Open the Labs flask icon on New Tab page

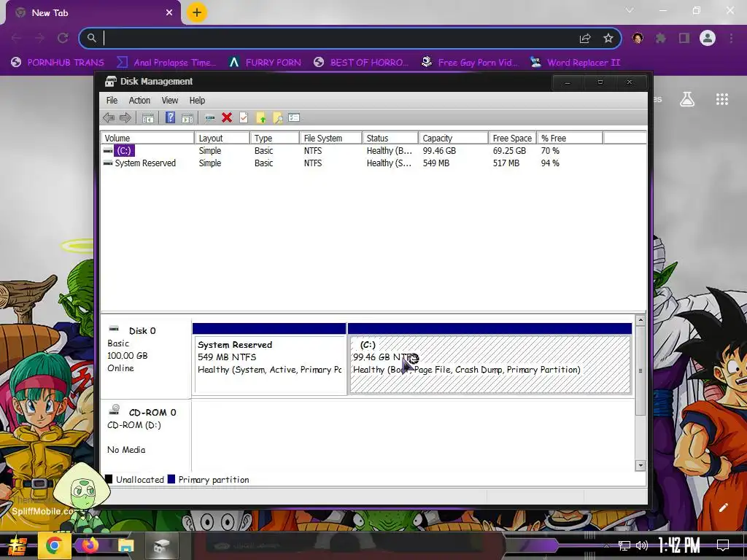687,99
